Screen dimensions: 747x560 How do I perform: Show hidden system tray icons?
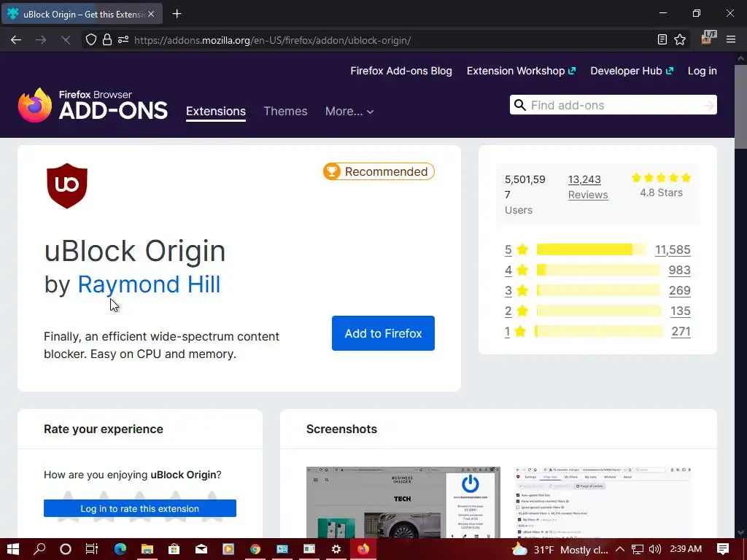(620, 549)
